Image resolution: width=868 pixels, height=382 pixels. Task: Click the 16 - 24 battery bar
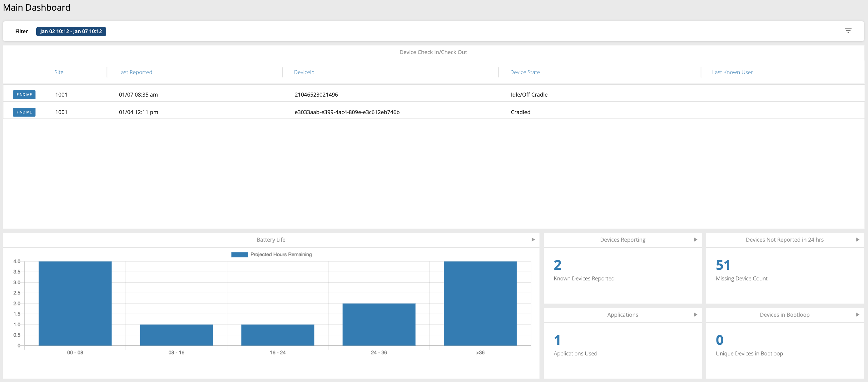[278, 335]
